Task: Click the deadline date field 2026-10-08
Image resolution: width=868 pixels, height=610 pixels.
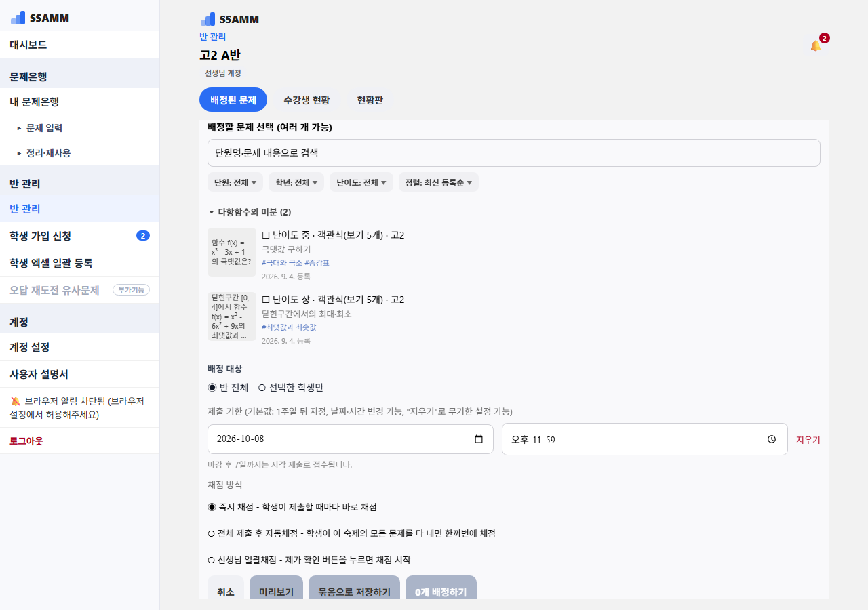Action: click(x=351, y=439)
